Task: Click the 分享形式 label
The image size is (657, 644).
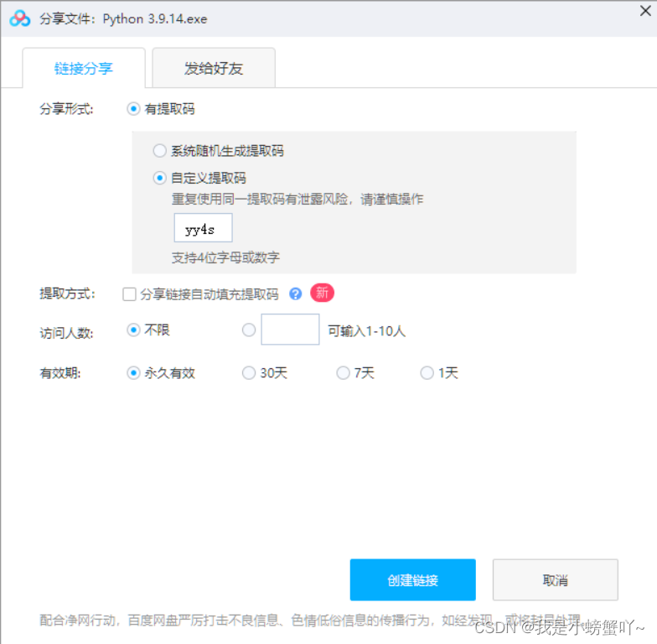Action: [x=66, y=109]
